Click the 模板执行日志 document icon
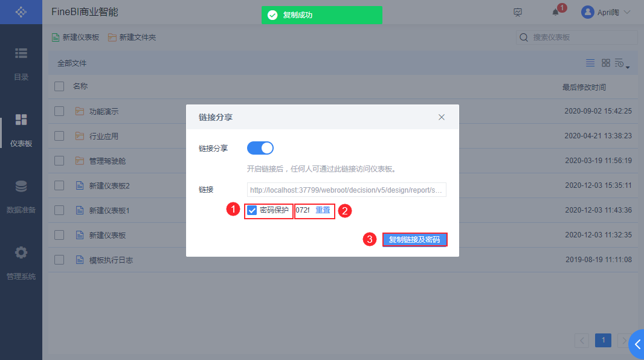Image resolution: width=644 pixels, height=360 pixels. pos(80,260)
